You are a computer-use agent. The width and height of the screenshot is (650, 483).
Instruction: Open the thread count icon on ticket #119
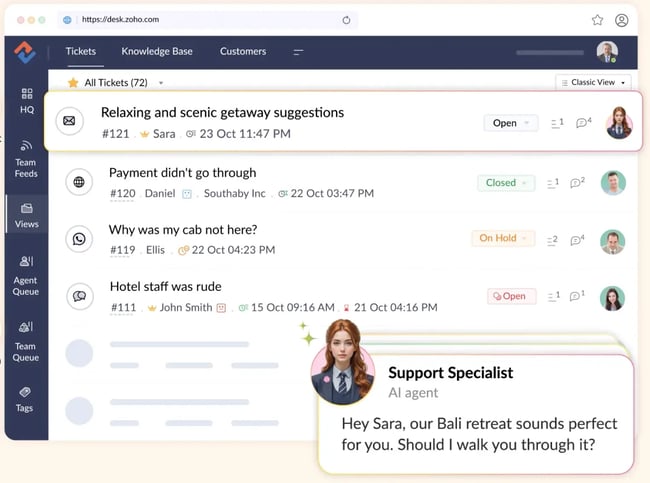(552, 240)
